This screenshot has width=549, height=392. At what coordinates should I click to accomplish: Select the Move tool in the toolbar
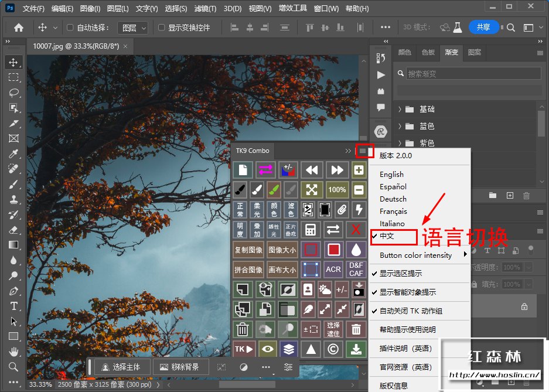pos(13,63)
